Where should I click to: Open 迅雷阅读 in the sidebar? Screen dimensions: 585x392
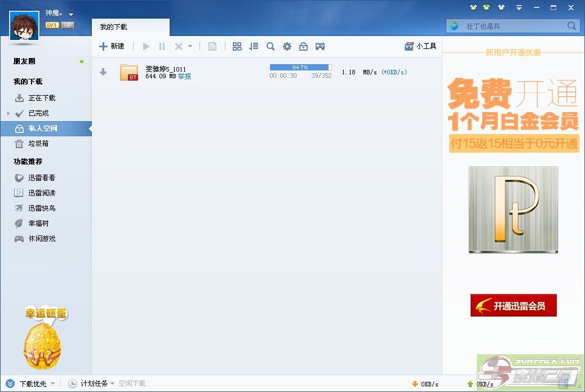[42, 193]
